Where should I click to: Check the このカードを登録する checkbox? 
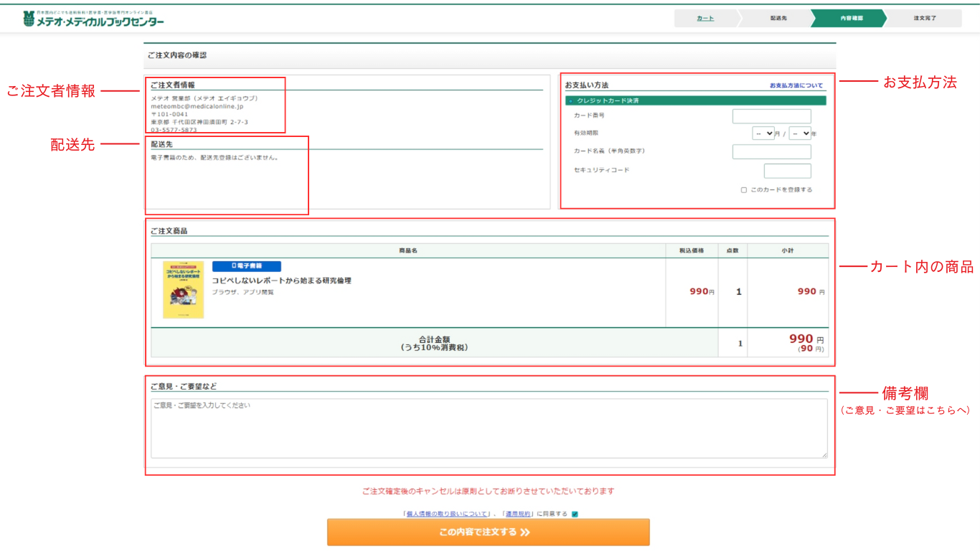click(x=744, y=190)
